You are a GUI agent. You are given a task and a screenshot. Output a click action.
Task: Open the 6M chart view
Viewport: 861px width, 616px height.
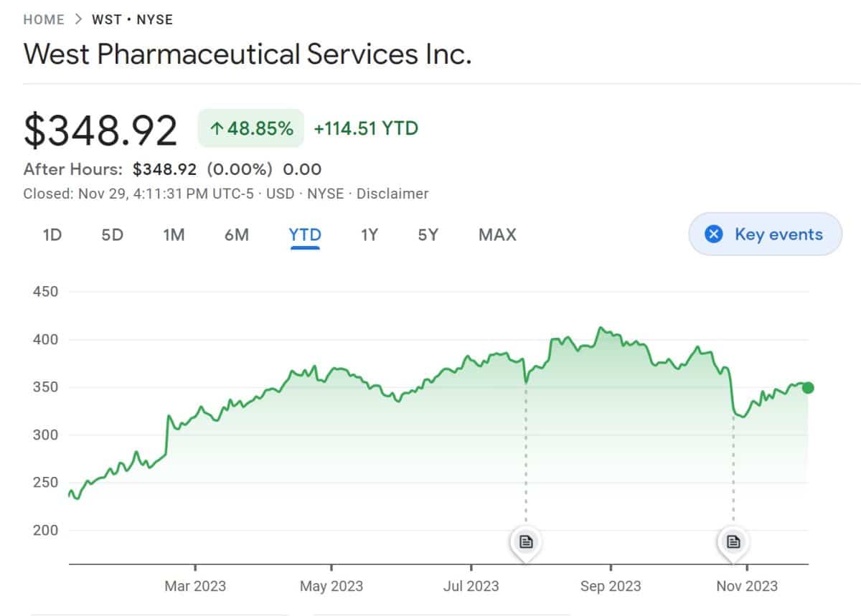[237, 234]
